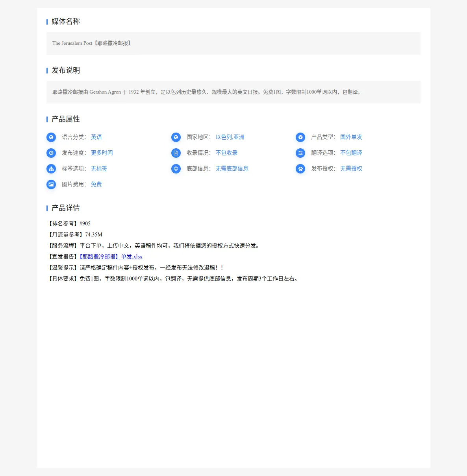This screenshot has width=467, height=476.
Task: Click the 【服务流程】 service process line
Action: [x=154, y=245]
